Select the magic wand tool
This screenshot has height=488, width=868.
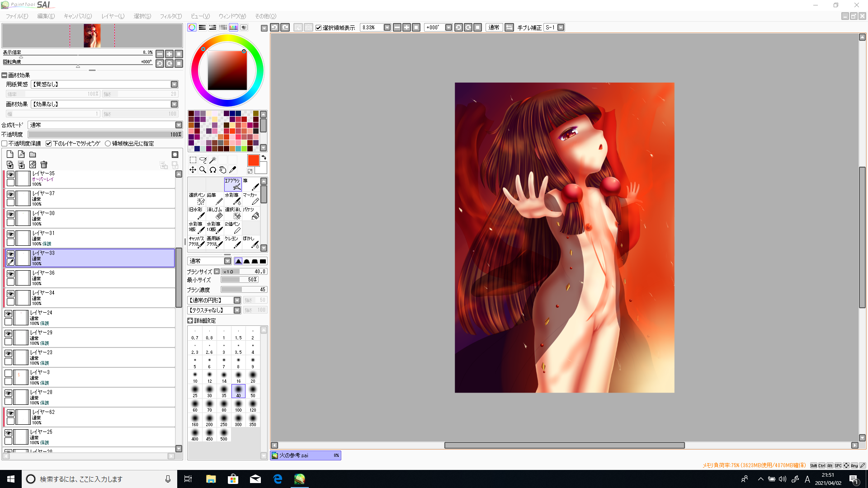tap(213, 160)
